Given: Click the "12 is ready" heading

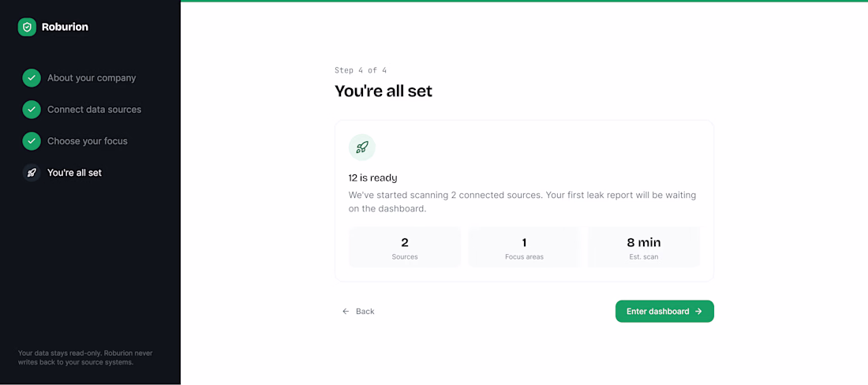Looking at the screenshot, I should [x=373, y=178].
